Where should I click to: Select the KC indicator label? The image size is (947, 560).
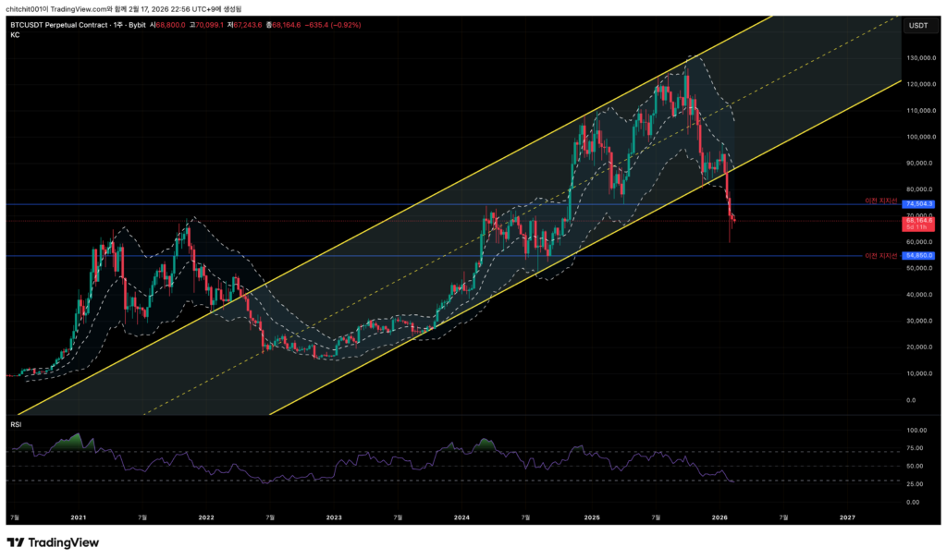point(14,35)
